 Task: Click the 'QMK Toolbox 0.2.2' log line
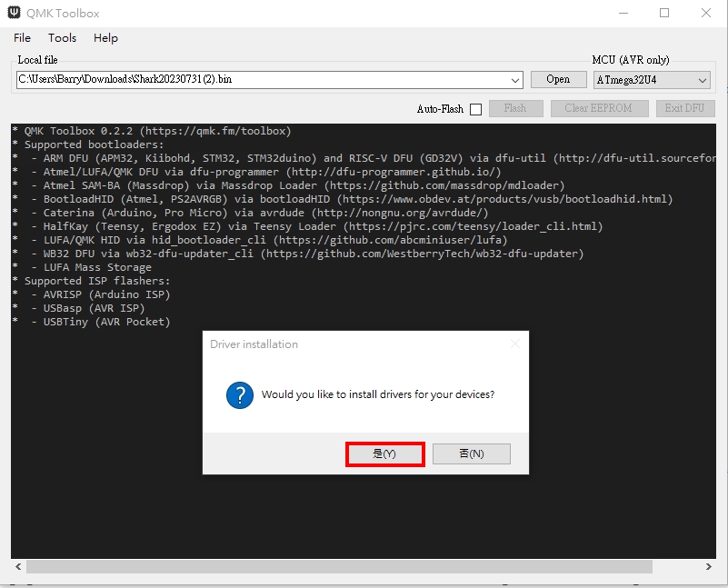coord(152,132)
